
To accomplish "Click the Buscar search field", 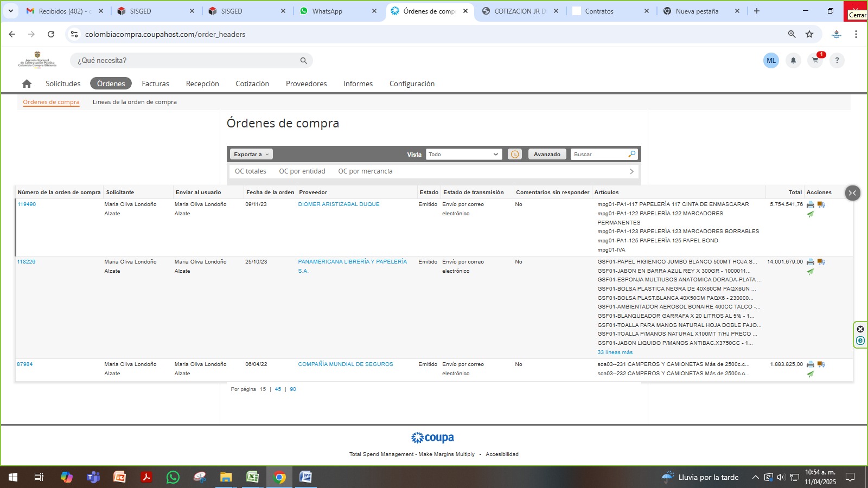I will pyautogui.click(x=599, y=155).
